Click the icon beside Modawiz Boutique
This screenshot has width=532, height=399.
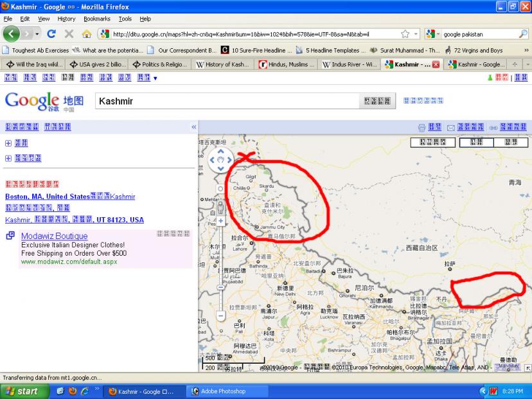pyautogui.click(x=10, y=235)
